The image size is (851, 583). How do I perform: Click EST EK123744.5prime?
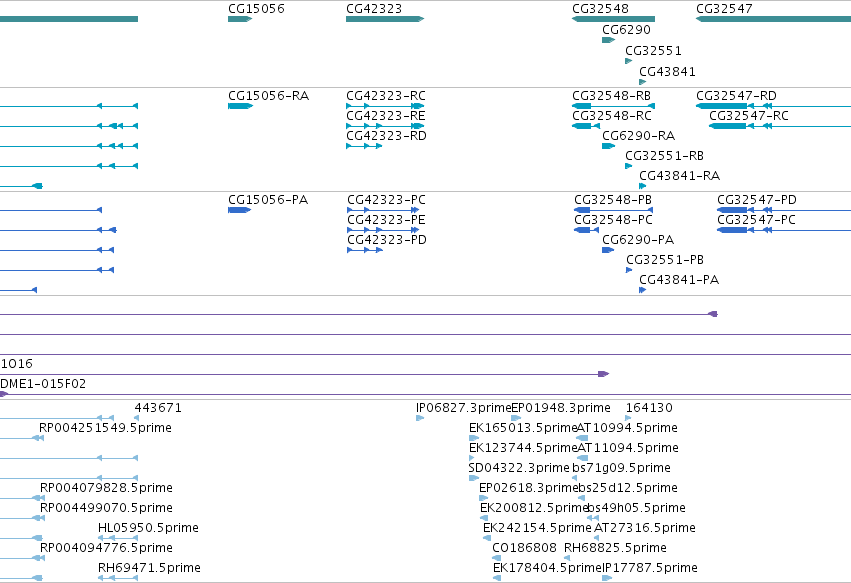tap(523, 448)
